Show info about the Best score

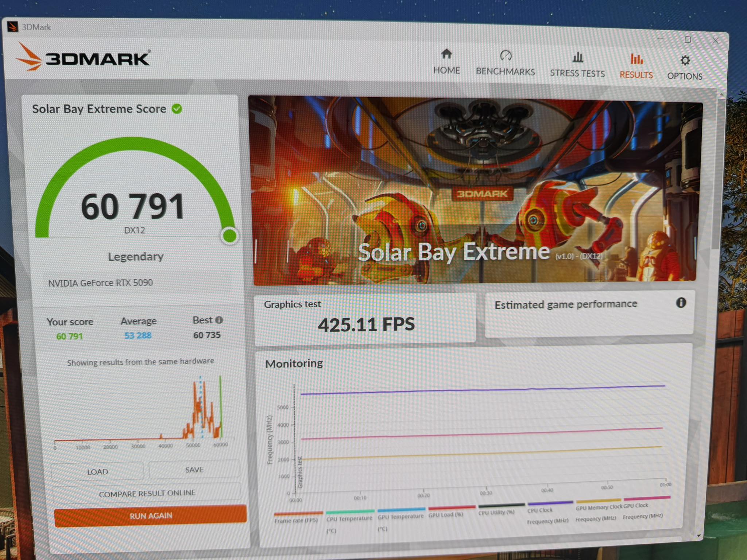click(x=219, y=320)
